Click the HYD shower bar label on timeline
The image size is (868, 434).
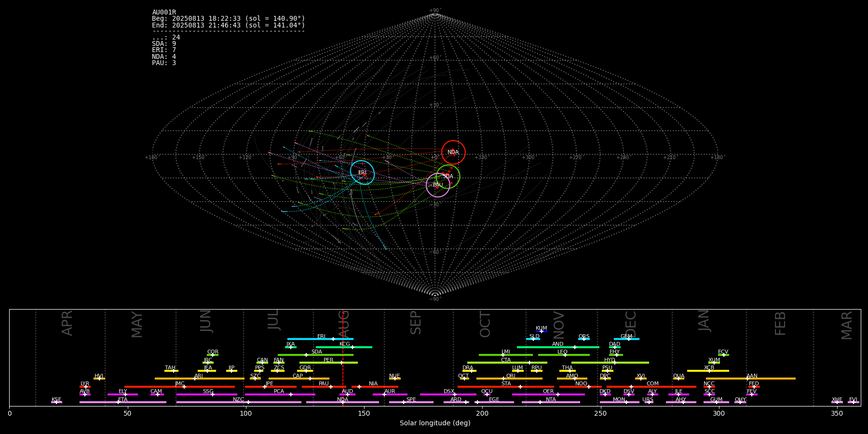pyautogui.click(x=610, y=360)
